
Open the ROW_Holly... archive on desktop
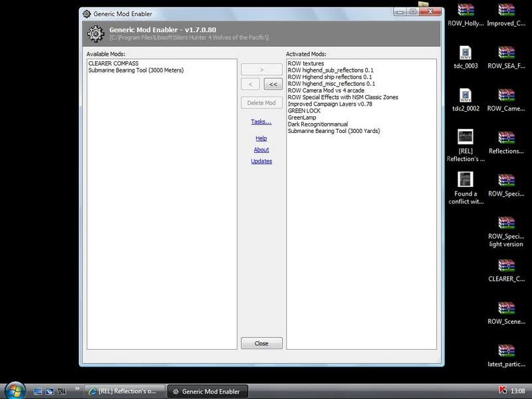465,15
